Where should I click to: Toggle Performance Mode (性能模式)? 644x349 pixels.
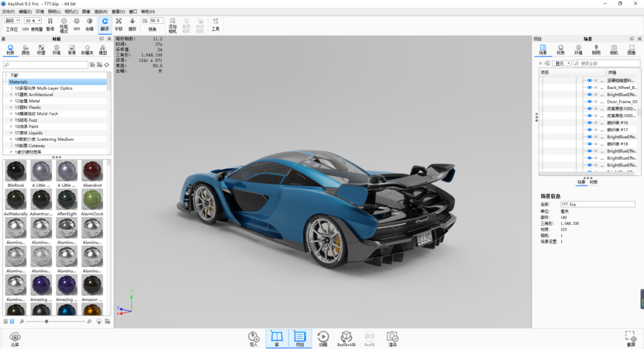pyautogui.click(x=64, y=25)
